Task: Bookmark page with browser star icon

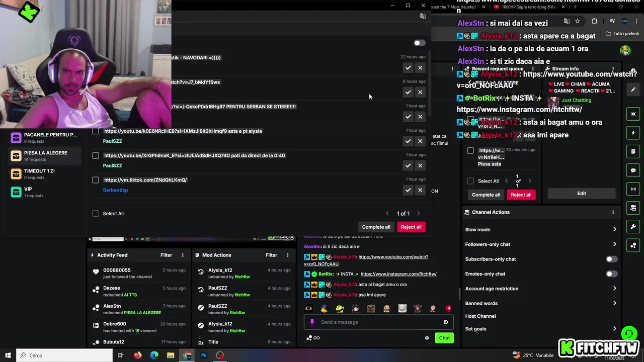Action: pos(578,21)
